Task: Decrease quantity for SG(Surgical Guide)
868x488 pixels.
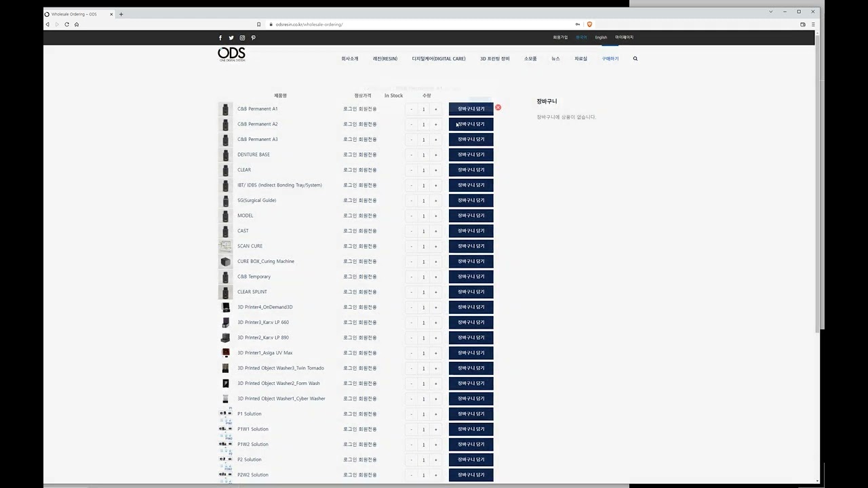Action: point(412,201)
